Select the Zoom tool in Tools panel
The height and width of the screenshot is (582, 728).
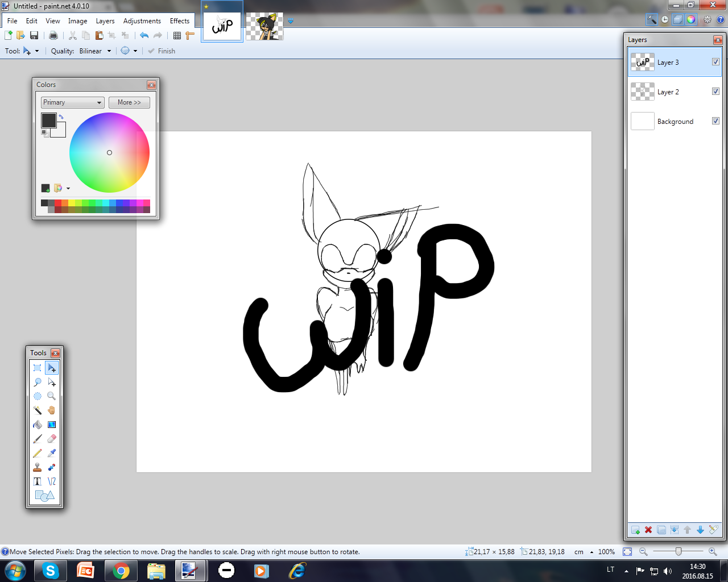(52, 396)
